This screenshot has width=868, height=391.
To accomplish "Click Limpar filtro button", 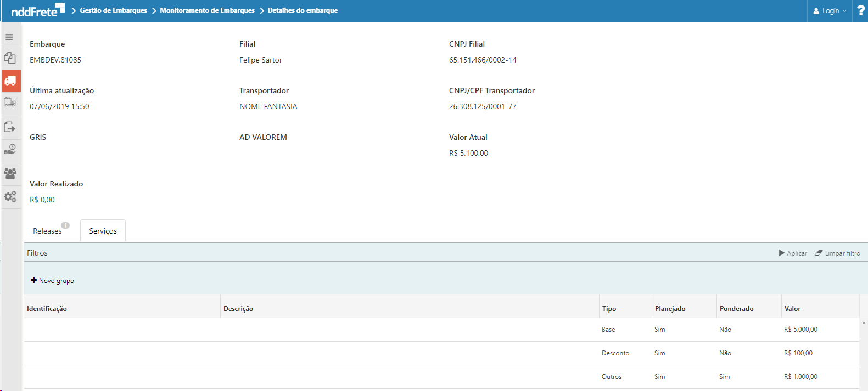I will pyautogui.click(x=837, y=253).
